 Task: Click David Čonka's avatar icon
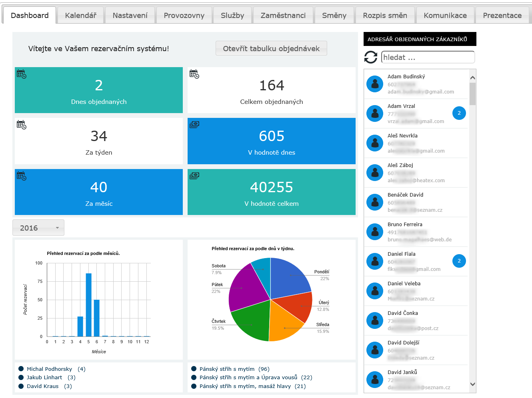pyautogui.click(x=375, y=320)
